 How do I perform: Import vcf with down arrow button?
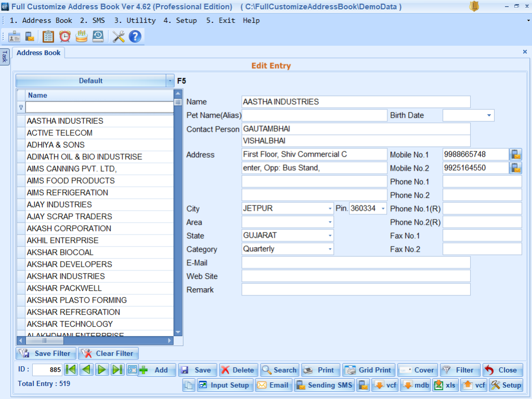(385, 385)
